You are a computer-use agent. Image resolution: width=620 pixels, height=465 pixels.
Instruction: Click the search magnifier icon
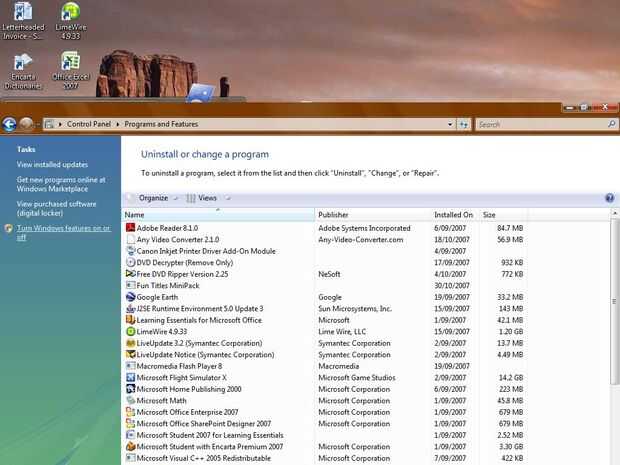click(x=611, y=124)
